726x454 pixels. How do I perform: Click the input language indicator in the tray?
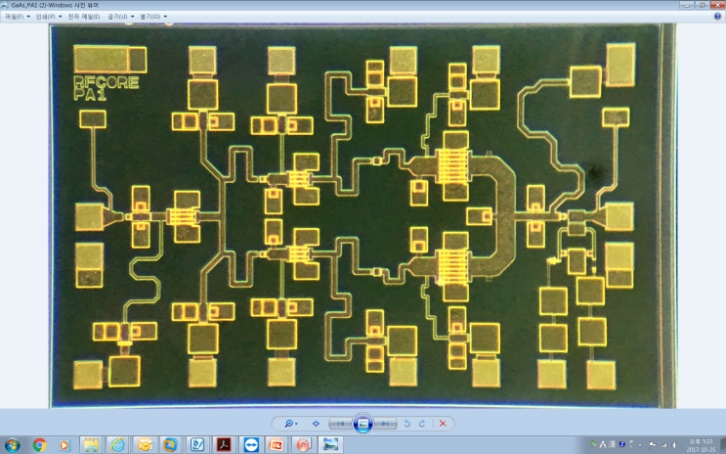[603, 444]
